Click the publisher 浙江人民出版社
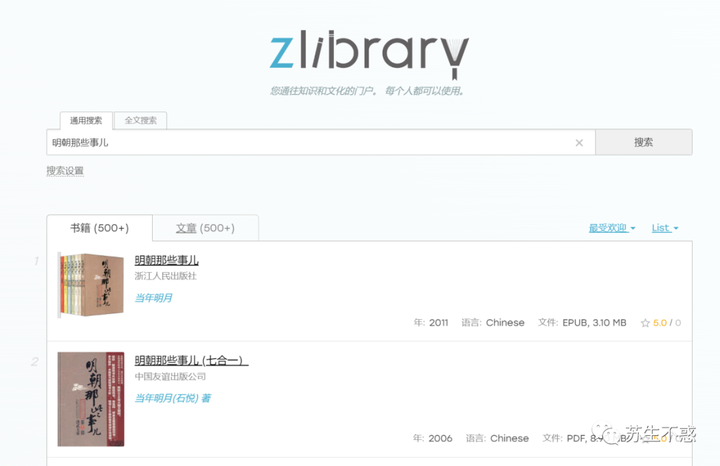The width and height of the screenshot is (720, 466). [x=165, y=276]
